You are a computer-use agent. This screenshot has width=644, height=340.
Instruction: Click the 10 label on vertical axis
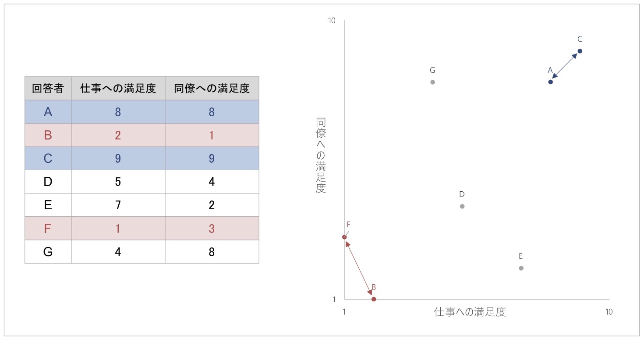pyautogui.click(x=332, y=21)
